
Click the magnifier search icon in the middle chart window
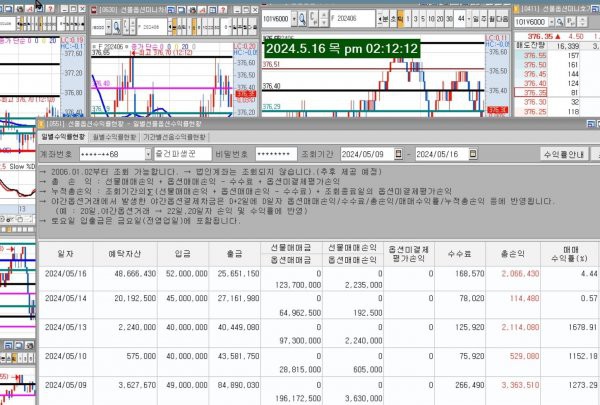pos(302,19)
